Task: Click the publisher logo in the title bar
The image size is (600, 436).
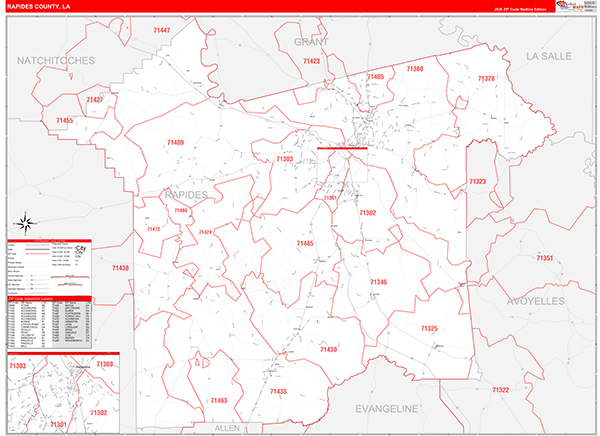Action: (575, 7)
